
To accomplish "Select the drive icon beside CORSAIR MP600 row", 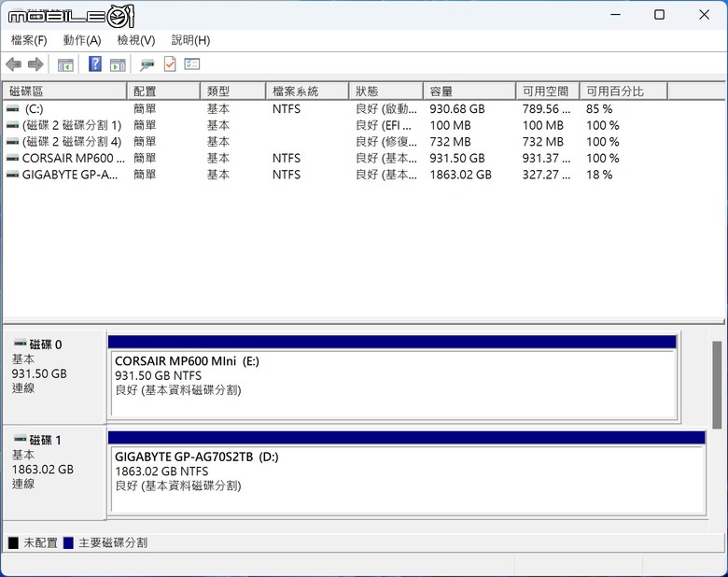I will click(x=12, y=158).
